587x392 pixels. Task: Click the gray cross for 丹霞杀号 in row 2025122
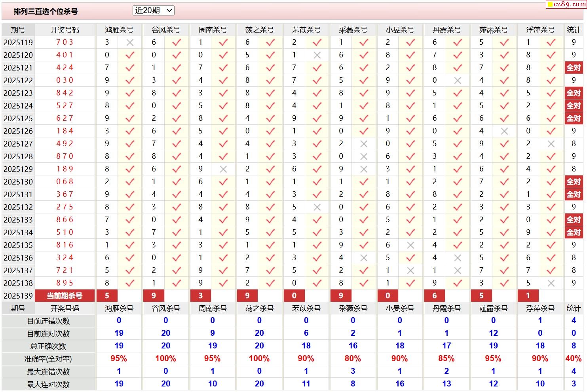(x=458, y=80)
